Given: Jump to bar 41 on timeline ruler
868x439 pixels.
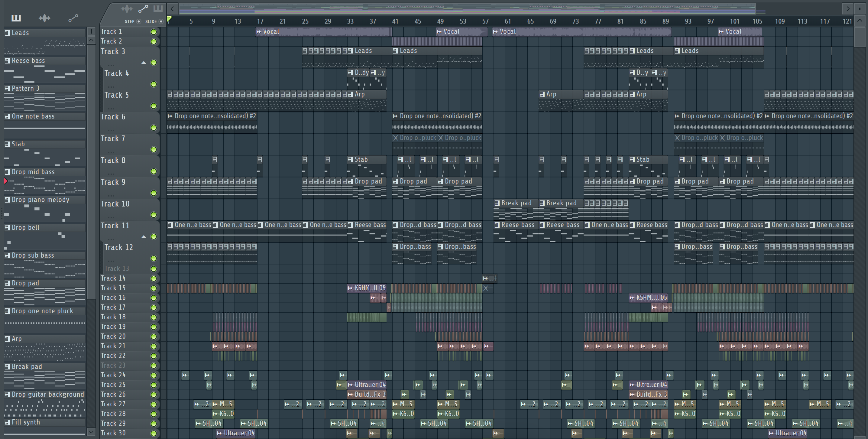Looking at the screenshot, I should 395,21.
